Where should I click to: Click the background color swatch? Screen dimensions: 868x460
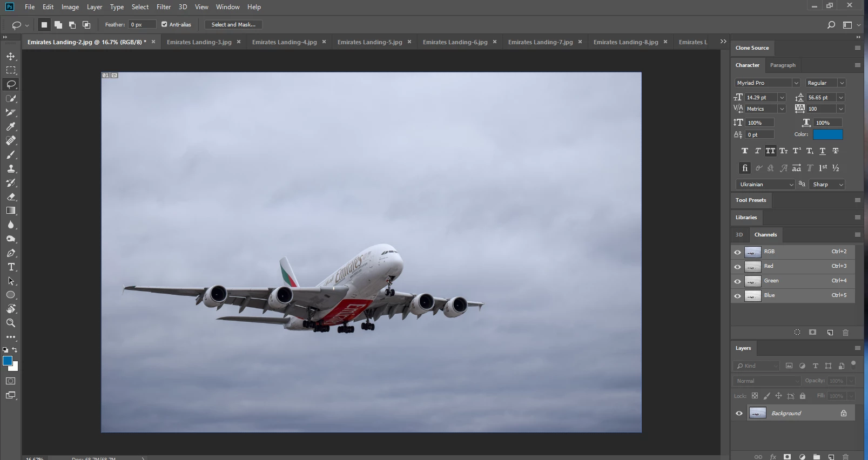[x=15, y=368]
